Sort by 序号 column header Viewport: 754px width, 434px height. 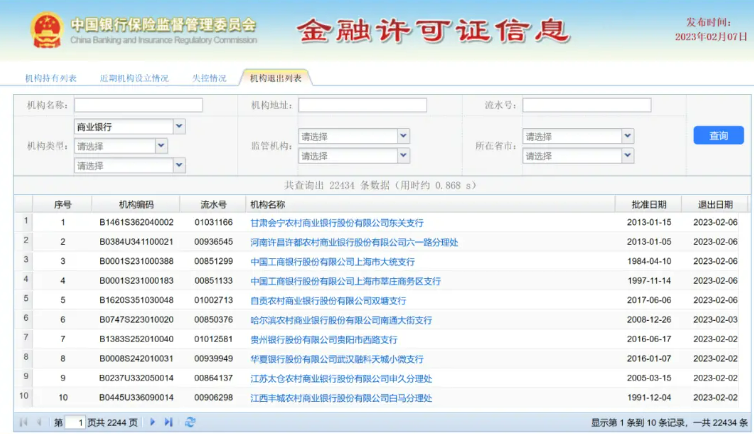(63, 205)
